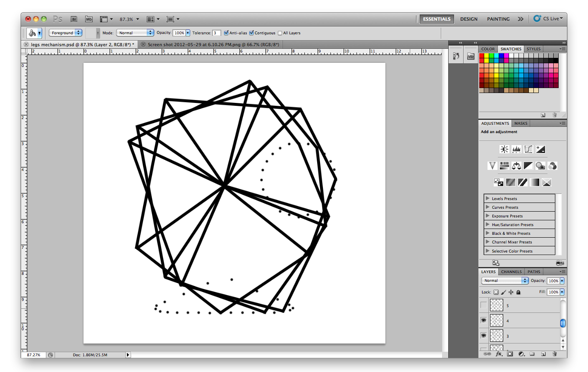Select the Essentials workspace
588x372 pixels.
[x=437, y=19]
